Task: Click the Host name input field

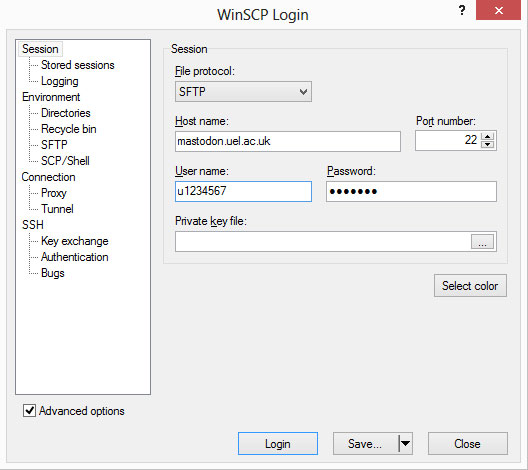Action: 288,141
